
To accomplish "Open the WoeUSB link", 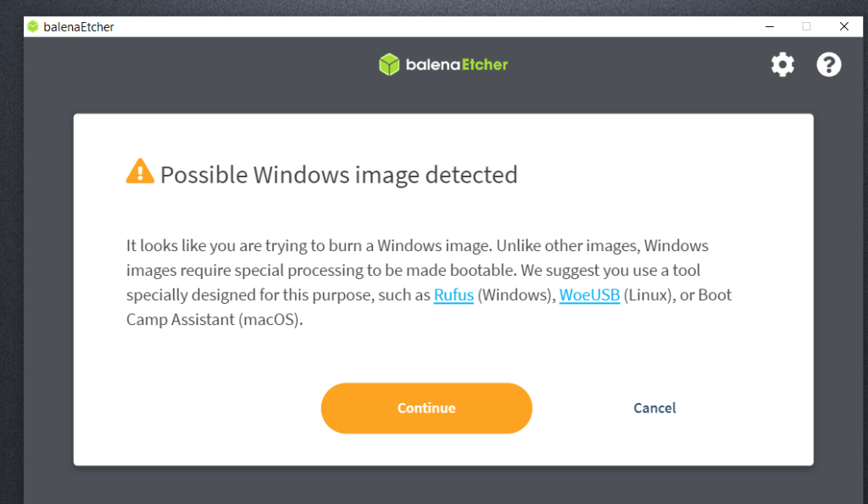I will pyautogui.click(x=590, y=295).
